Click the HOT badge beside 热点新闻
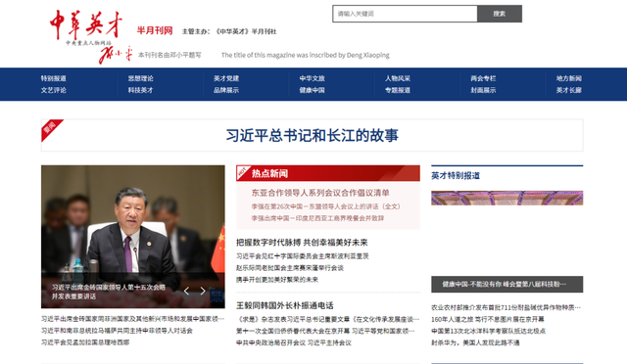627x364 pixels. pyautogui.click(x=243, y=172)
